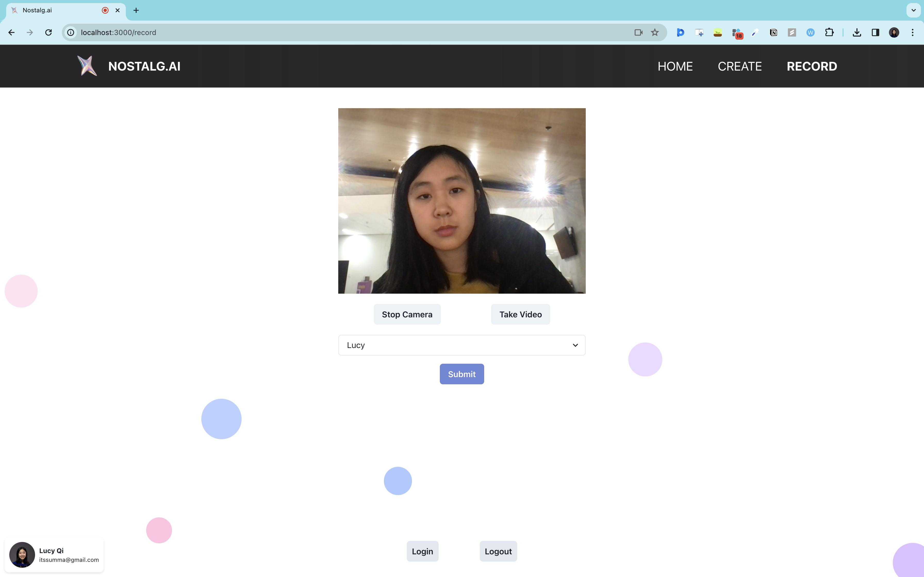Open the Notion web clipper extension
Image resolution: width=924 pixels, height=577 pixels.
click(773, 32)
